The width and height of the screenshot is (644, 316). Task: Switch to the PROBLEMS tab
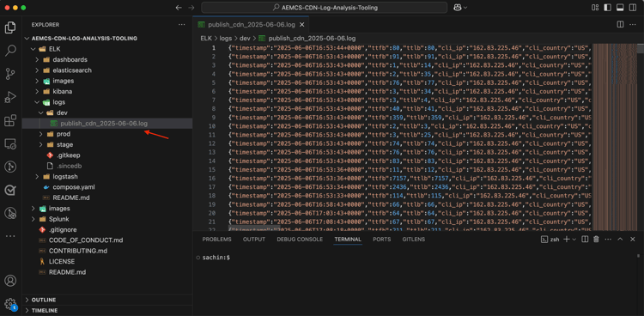click(x=217, y=240)
